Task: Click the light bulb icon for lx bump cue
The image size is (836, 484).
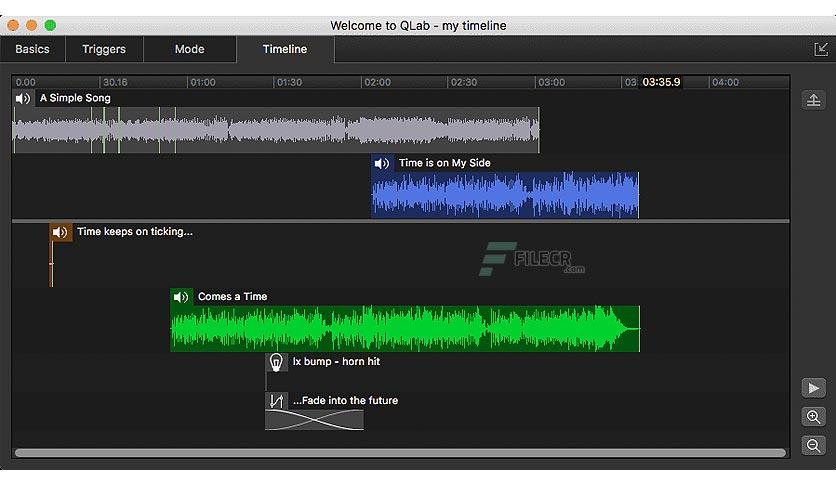Action: 276,362
